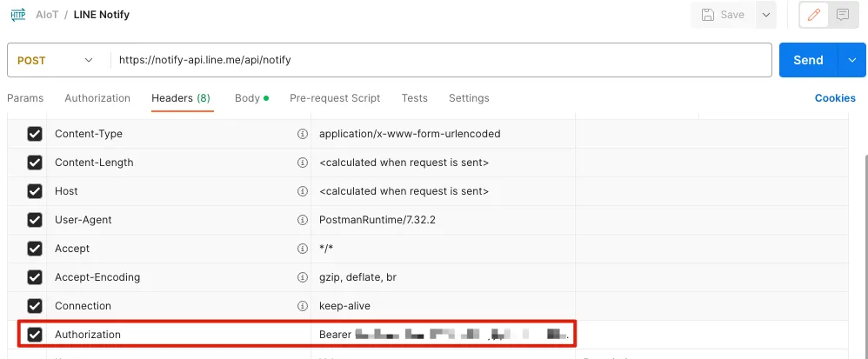
Task: Open the Cookies link
Action: (x=835, y=98)
